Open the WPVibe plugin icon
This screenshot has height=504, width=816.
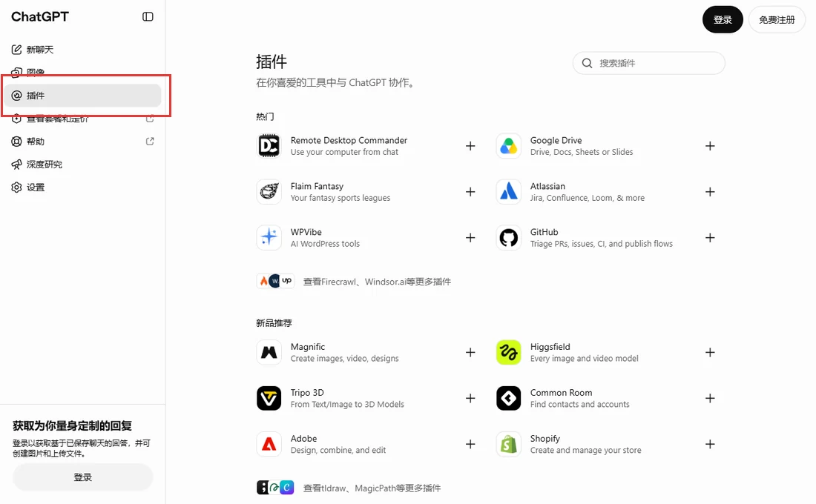(x=269, y=237)
